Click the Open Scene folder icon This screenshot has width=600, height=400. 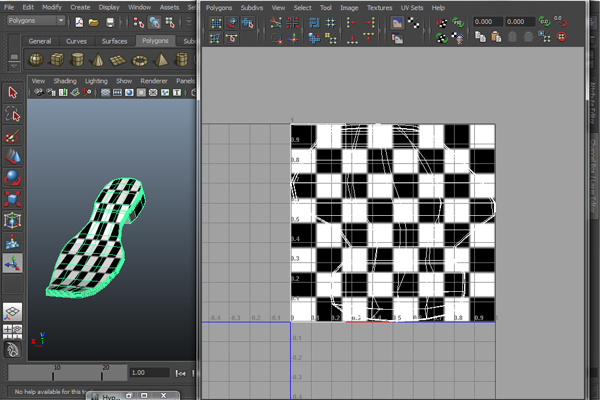[94, 22]
